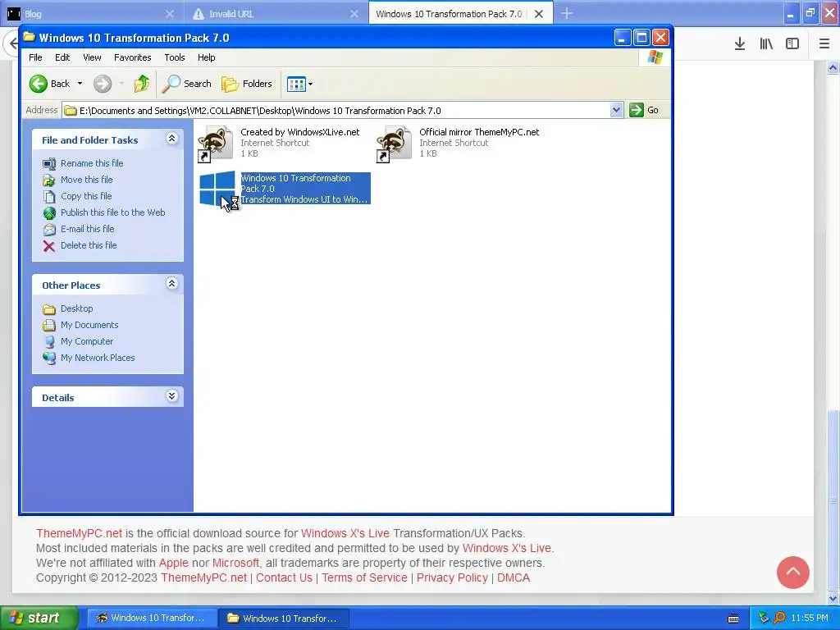This screenshot has width=840, height=630.
Task: Open the View menu
Action: tap(92, 57)
